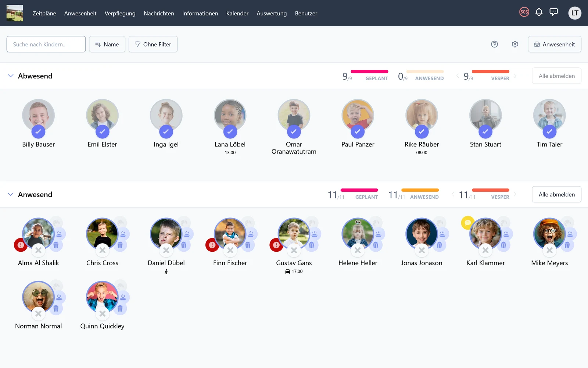
Task: Open the LT user avatar menu
Action: pos(575,13)
